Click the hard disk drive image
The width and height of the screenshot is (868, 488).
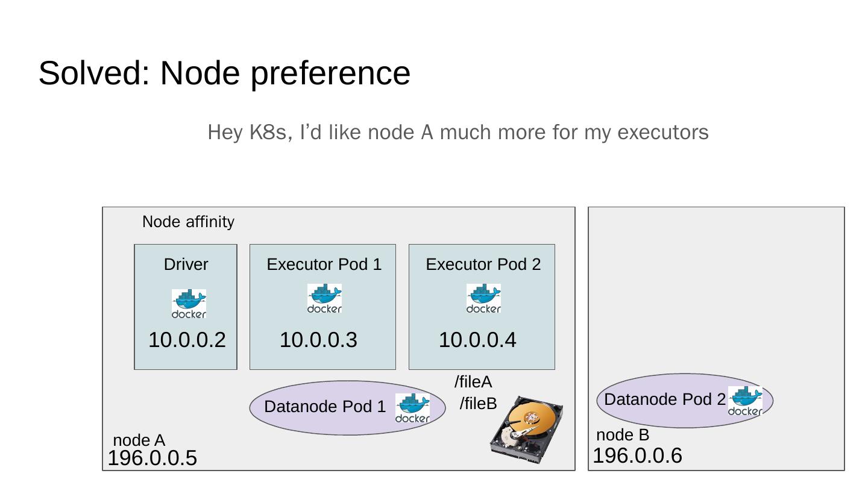click(527, 430)
